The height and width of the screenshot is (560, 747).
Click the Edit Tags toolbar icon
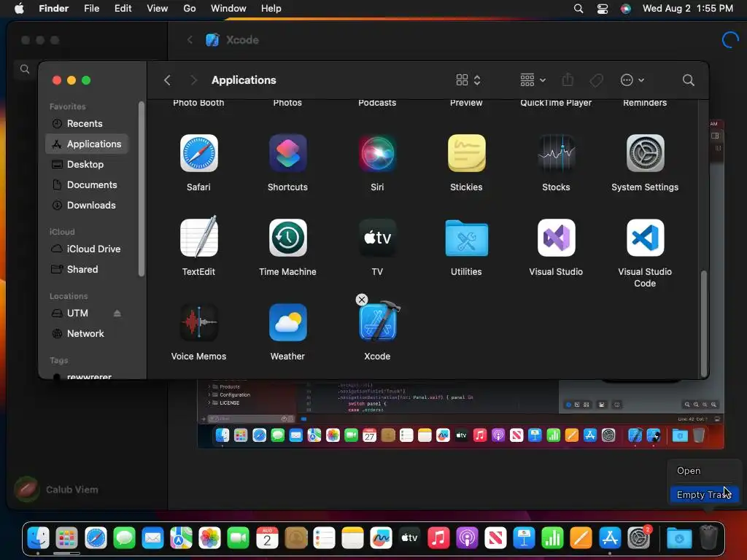[596, 80]
